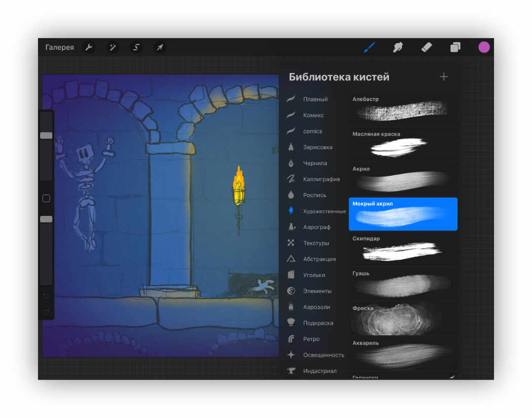Choose the Масляная краска brush
Screen dimensions: 532x418
click(x=403, y=144)
